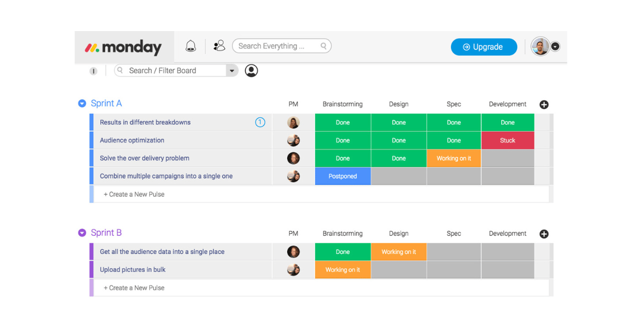Open the Search / Filter Board dropdown arrow
The width and height of the screenshot is (644, 336).
pyautogui.click(x=232, y=70)
